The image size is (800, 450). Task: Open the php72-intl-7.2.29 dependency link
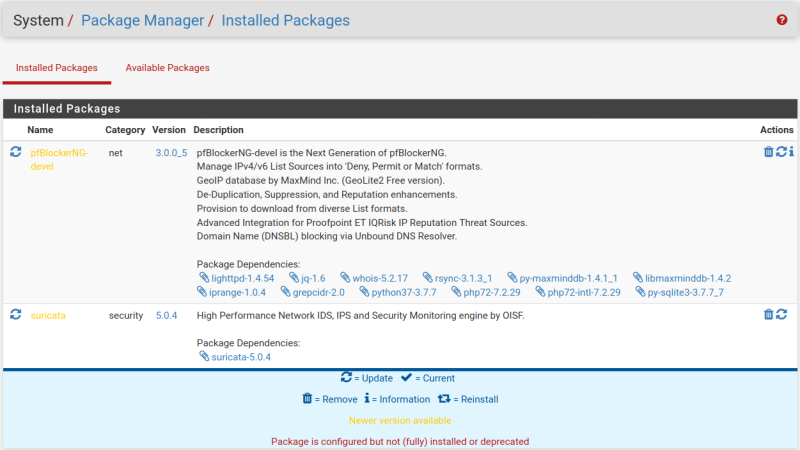pyautogui.click(x=584, y=292)
